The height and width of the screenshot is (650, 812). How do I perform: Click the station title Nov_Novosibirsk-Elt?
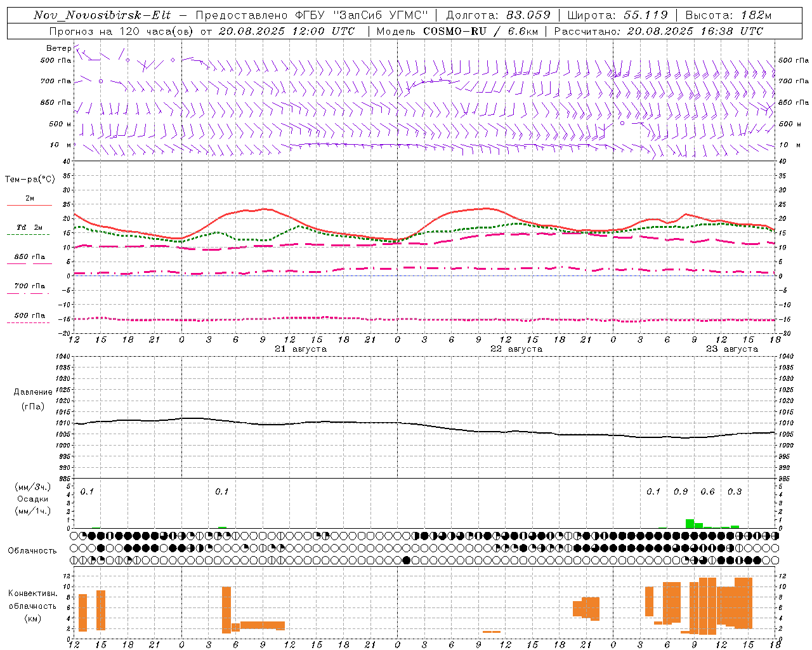click(x=102, y=15)
